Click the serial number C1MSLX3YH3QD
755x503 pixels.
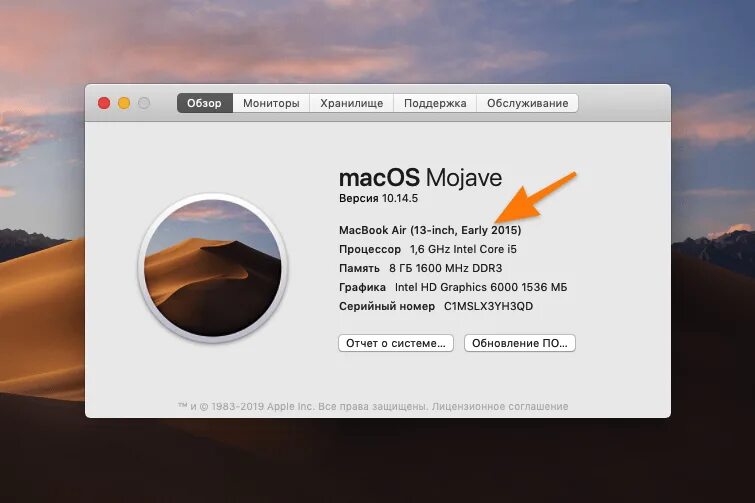coord(488,306)
